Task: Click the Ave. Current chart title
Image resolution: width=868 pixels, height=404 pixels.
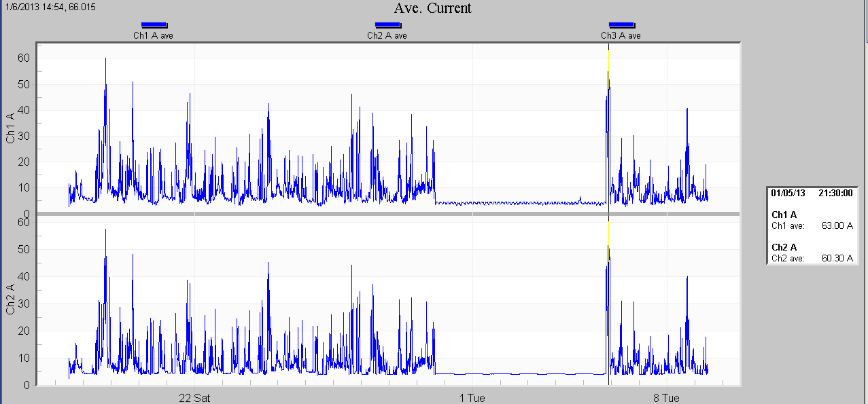Action: tap(433, 8)
